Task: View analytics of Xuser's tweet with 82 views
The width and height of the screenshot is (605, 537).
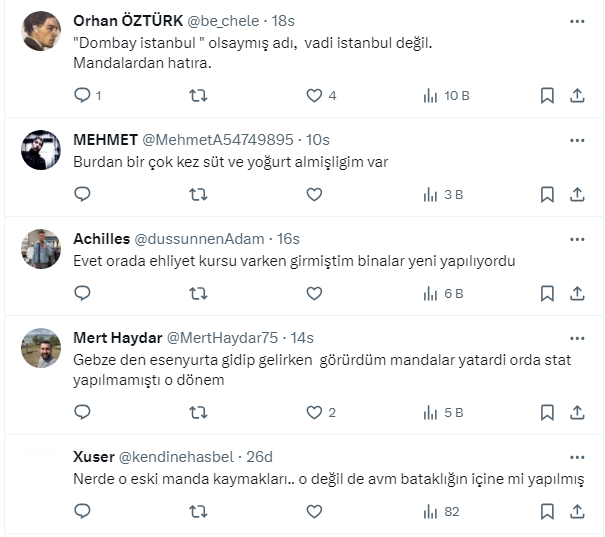Action: point(440,511)
